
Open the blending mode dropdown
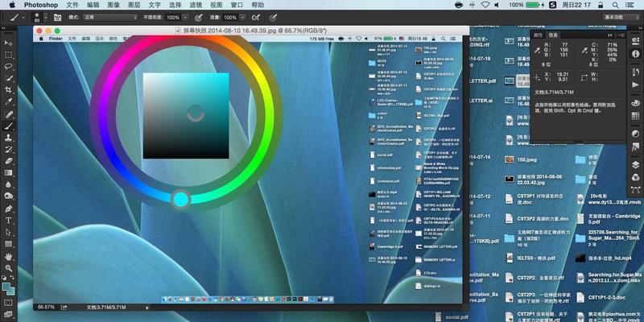110,18
